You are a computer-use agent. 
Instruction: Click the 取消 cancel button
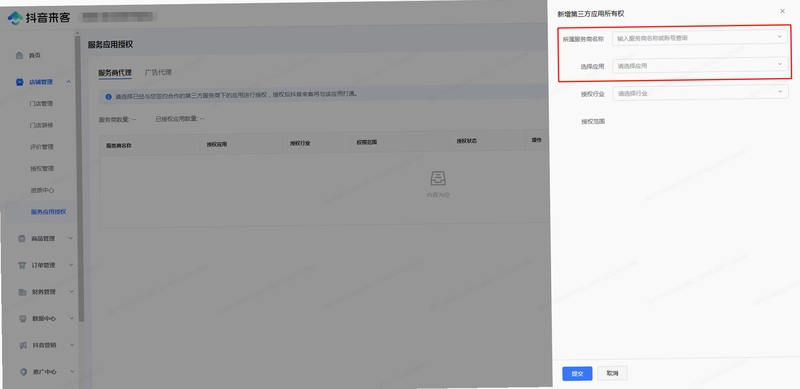612,373
